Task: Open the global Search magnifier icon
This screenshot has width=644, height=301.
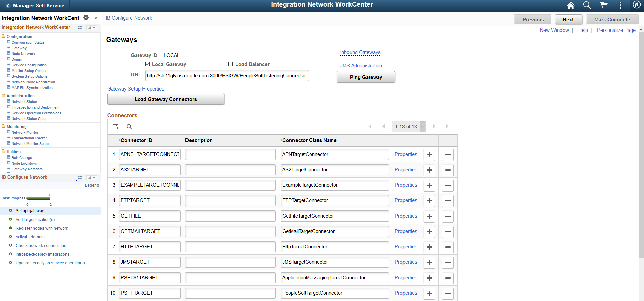Action: [x=587, y=5]
